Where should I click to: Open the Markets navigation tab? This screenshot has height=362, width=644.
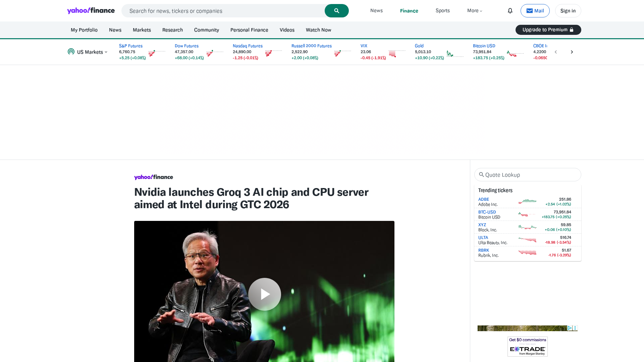point(142,30)
